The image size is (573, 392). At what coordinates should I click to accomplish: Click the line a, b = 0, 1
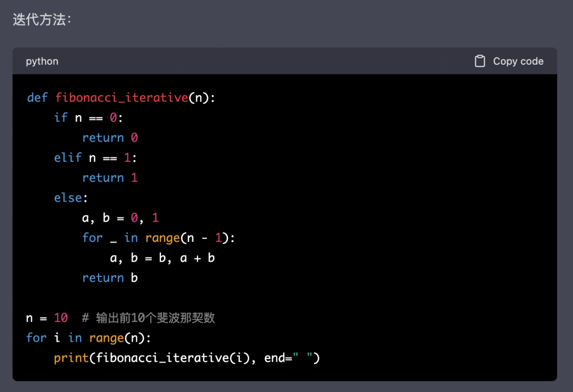pos(120,217)
